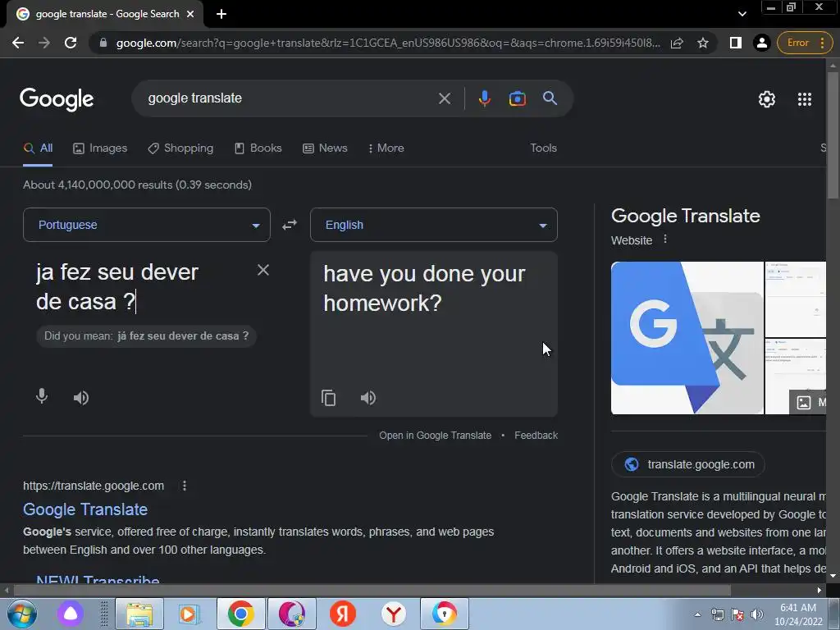Reload the page with refresh icon

(x=71, y=43)
